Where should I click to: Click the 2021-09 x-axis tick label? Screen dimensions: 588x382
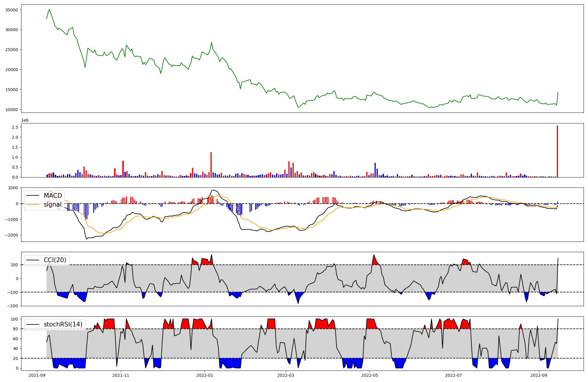37,375
